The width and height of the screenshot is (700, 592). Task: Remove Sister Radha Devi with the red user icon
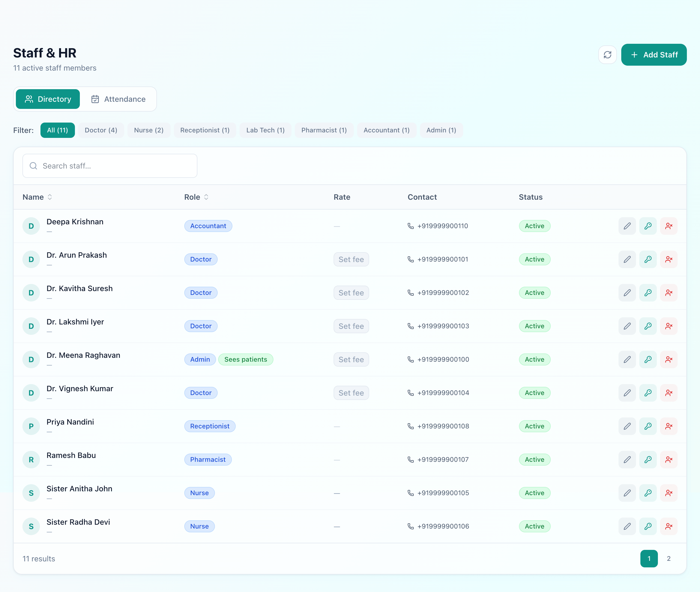coord(669,526)
